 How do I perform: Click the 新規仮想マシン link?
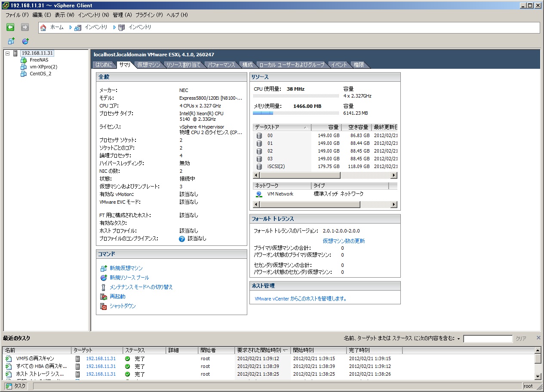click(x=126, y=268)
